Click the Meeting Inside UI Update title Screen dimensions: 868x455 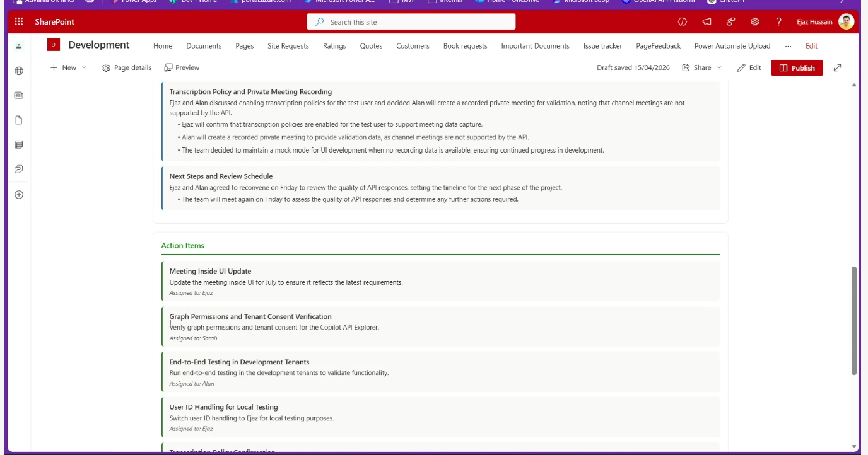pos(210,271)
